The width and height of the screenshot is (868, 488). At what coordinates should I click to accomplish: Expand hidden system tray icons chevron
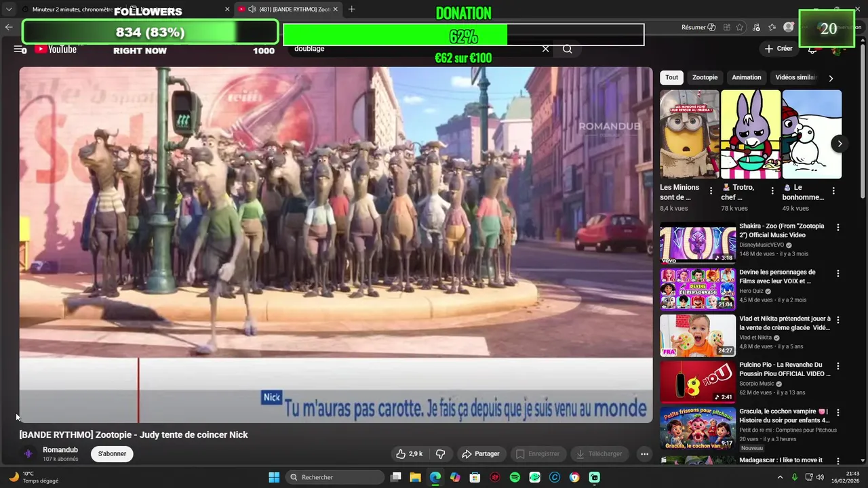pos(780,477)
